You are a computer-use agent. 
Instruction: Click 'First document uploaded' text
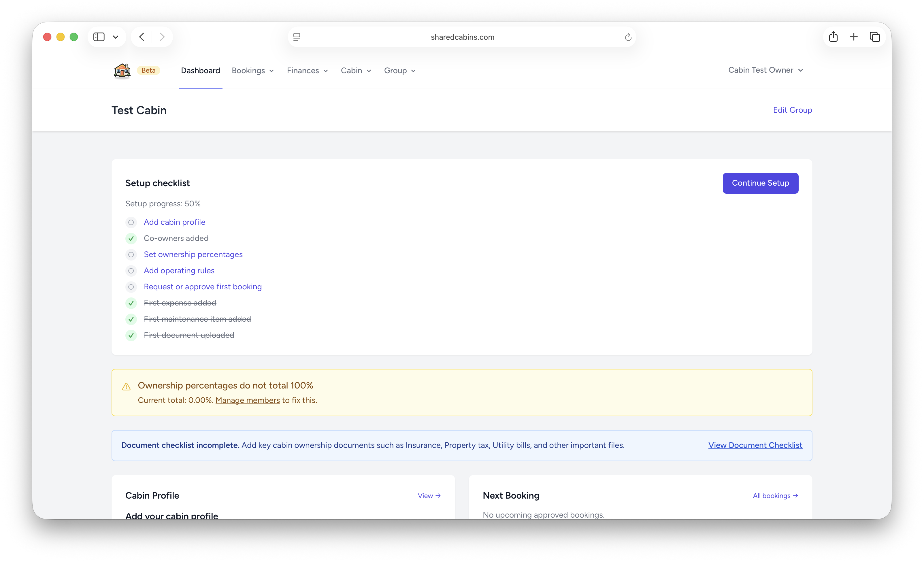[x=188, y=335]
